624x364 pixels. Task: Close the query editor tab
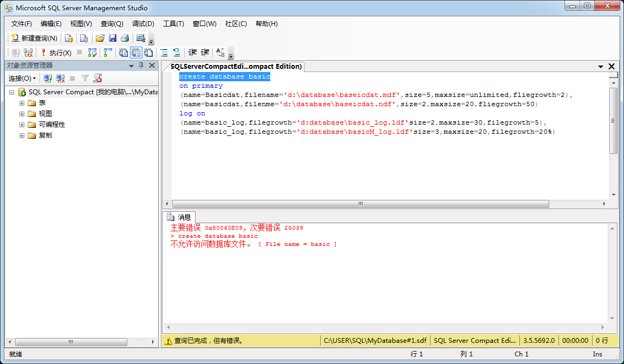[x=612, y=67]
